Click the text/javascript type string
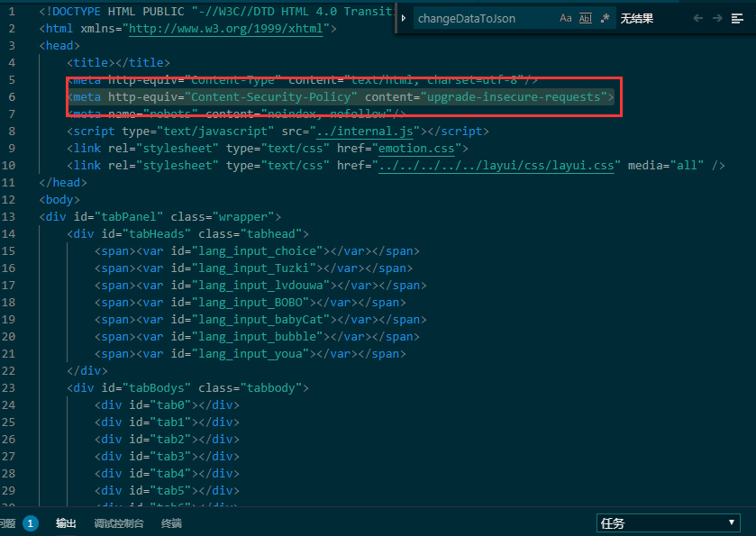This screenshot has height=536, width=756. tap(215, 132)
